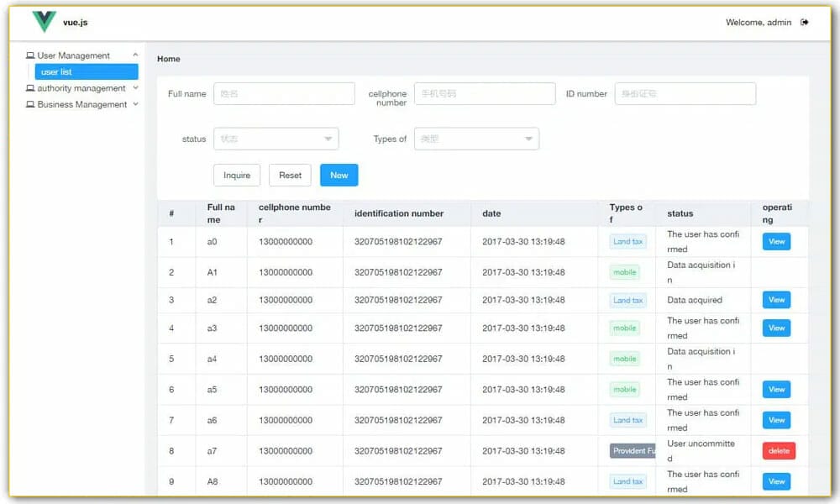The height and width of the screenshot is (504, 840).
Task: Select the user list menu item
Action: pos(86,72)
